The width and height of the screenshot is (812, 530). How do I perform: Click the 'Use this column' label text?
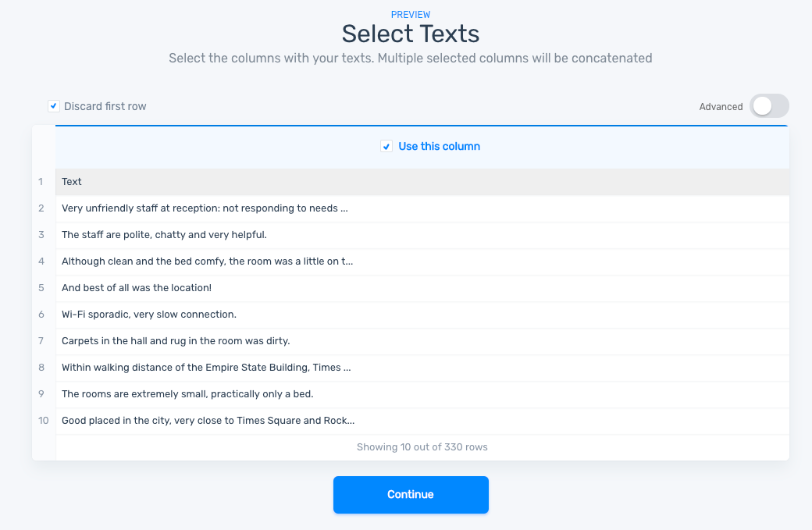pyautogui.click(x=439, y=147)
